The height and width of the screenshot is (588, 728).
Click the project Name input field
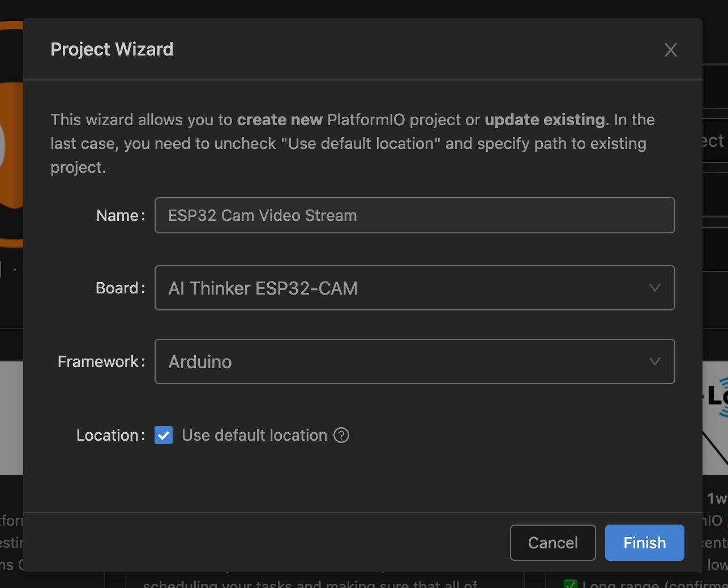(415, 215)
